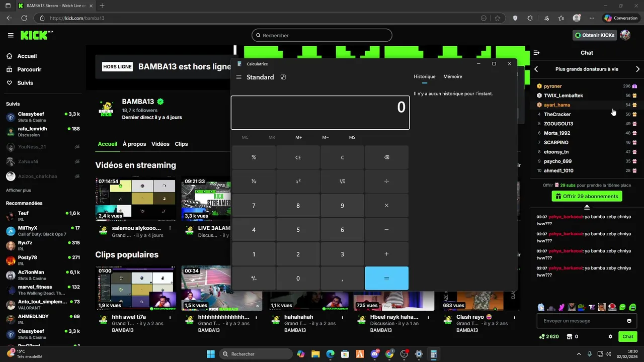The height and width of the screenshot is (362, 644).
Task: Show previous leaderboard with left chevron
Action: click(x=536, y=69)
